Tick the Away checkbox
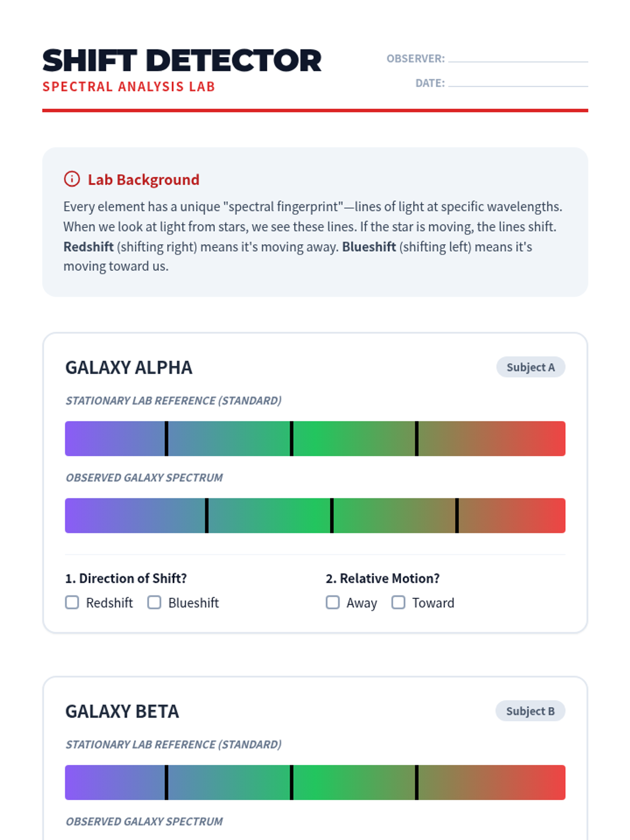Screen dimensions: 630x840 point(333,602)
